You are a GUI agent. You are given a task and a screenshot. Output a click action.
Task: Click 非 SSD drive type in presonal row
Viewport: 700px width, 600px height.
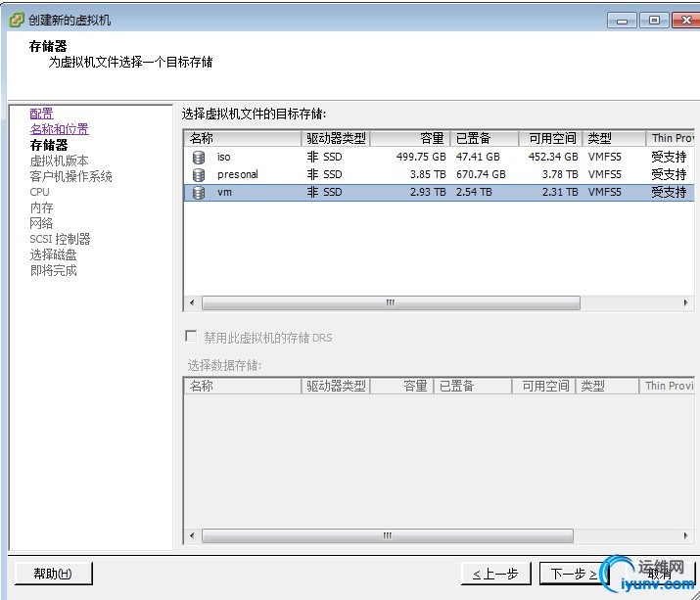coord(325,174)
